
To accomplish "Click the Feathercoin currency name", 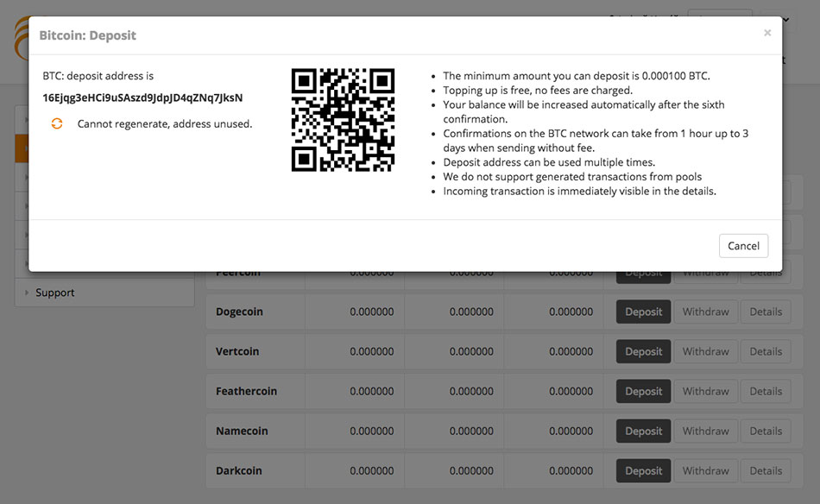I will (246, 391).
